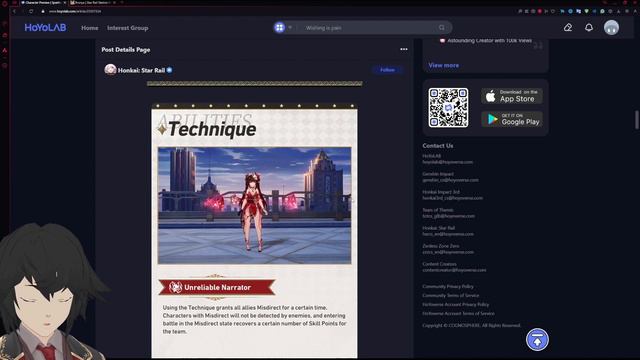Click the browser back arrow

click(x=15, y=11)
